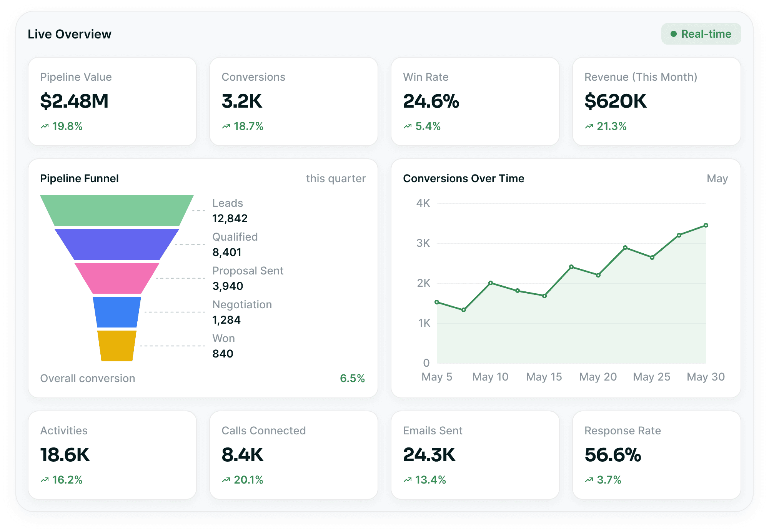This screenshot has height=532, width=769.
Task: Click the trend arrow beside 16.2%
Action: 45,480
